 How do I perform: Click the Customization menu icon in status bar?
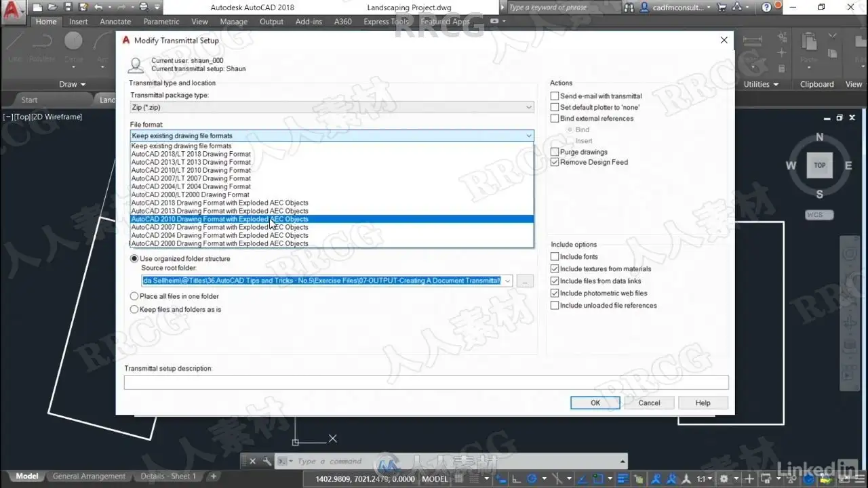[x=860, y=479]
